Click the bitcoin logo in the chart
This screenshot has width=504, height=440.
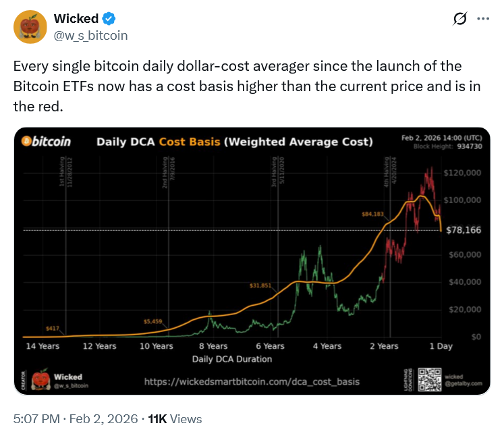(x=47, y=142)
